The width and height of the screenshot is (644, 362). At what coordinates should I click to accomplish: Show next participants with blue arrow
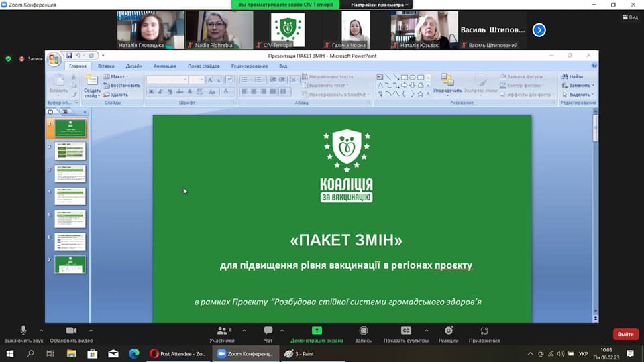539,30
